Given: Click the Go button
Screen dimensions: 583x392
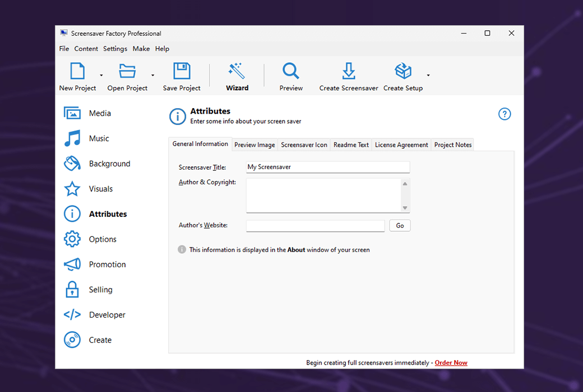Looking at the screenshot, I should coord(400,226).
